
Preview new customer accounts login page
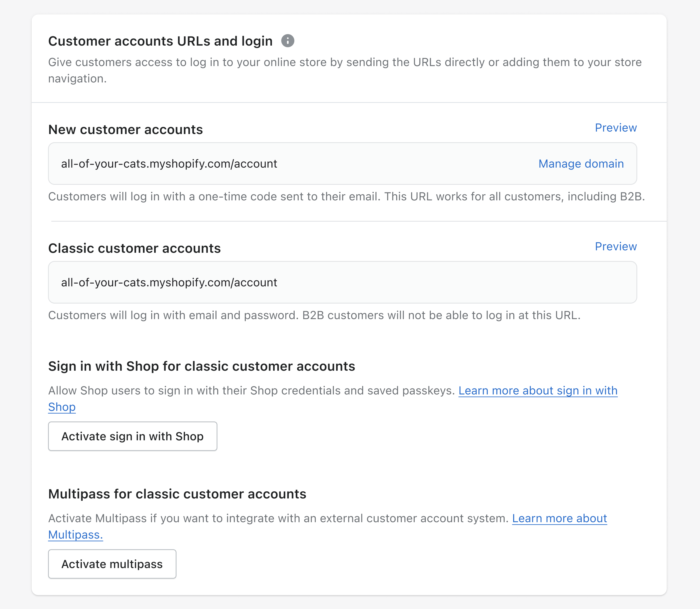pyautogui.click(x=615, y=127)
